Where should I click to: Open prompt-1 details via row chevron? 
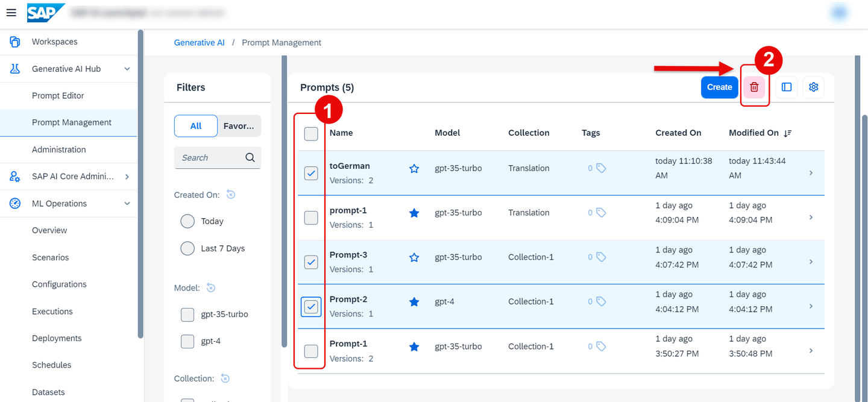(811, 218)
